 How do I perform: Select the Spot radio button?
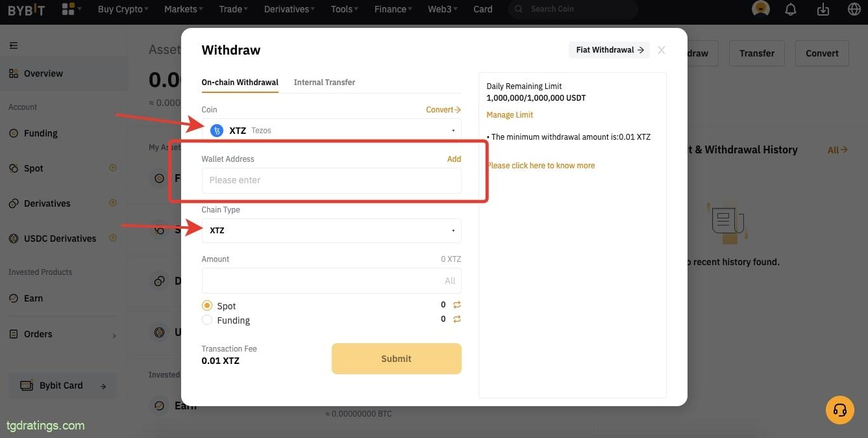click(207, 305)
